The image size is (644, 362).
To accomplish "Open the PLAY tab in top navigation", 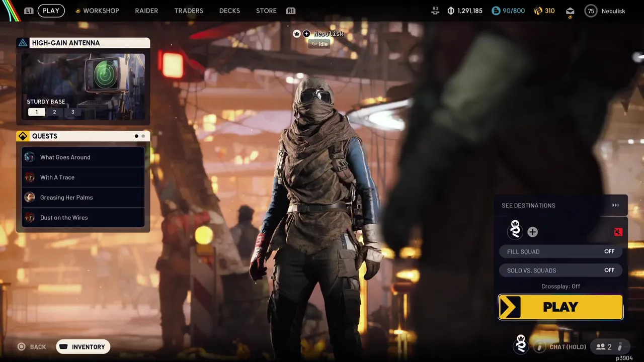I will (51, 11).
